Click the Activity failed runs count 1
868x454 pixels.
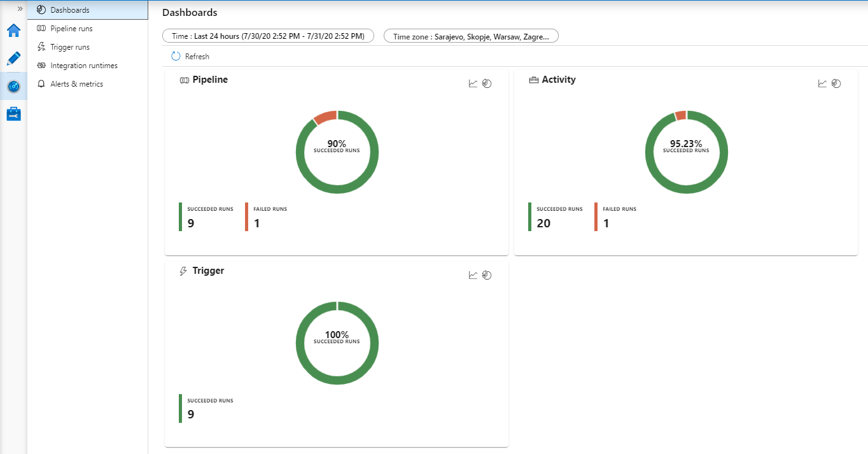(606, 223)
